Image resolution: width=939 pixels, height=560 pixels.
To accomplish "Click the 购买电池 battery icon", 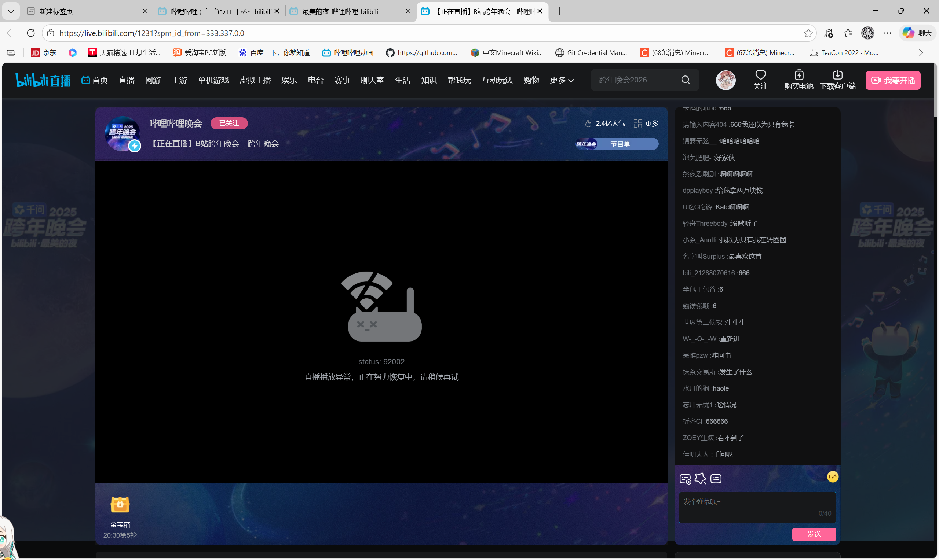I will 799,75.
